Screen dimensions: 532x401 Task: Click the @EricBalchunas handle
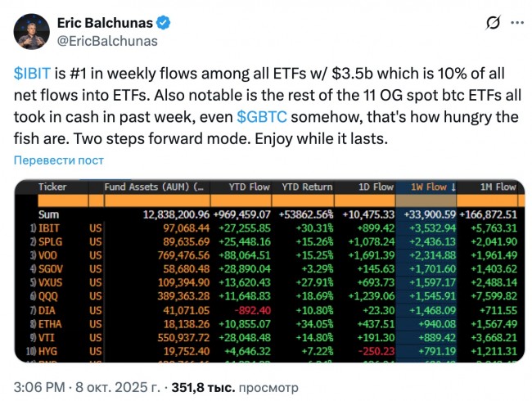click(106, 40)
